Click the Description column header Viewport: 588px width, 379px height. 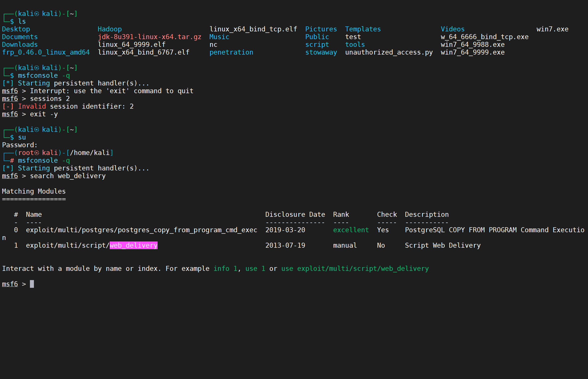[427, 215]
